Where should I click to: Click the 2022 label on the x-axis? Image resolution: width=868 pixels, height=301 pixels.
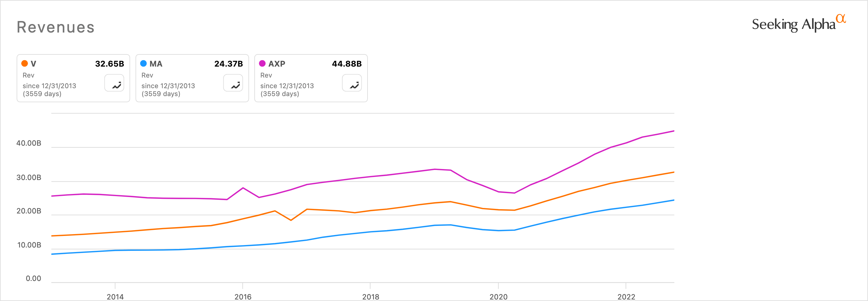pos(626,297)
